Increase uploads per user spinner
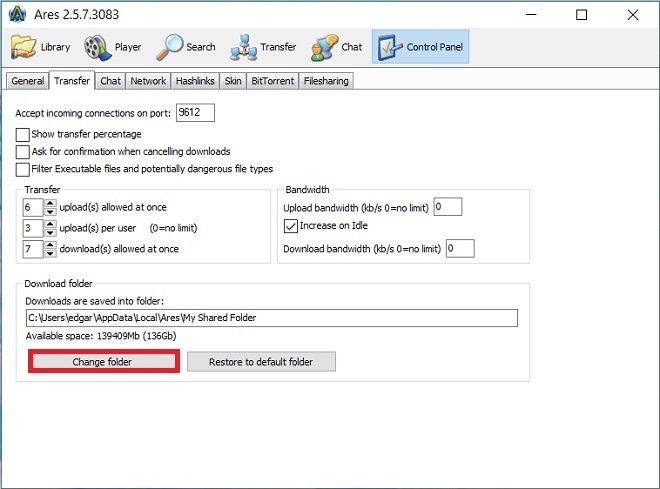The height and width of the screenshot is (489, 660). coord(50,224)
